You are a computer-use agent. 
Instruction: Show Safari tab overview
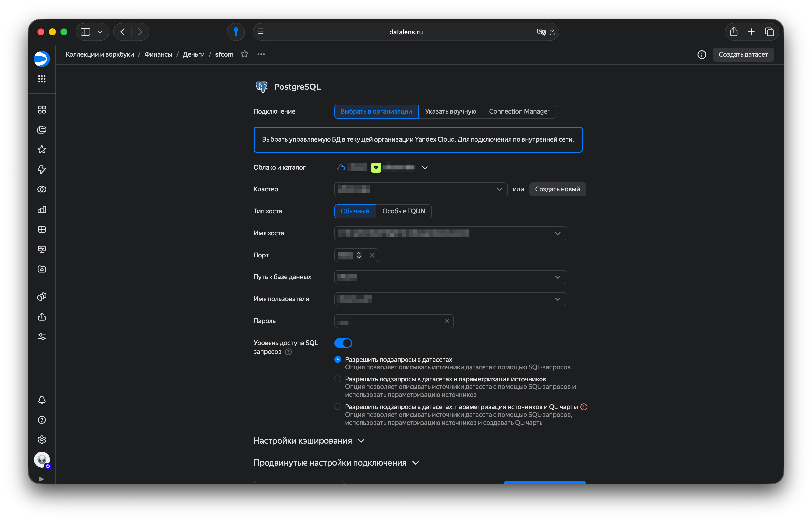point(769,32)
